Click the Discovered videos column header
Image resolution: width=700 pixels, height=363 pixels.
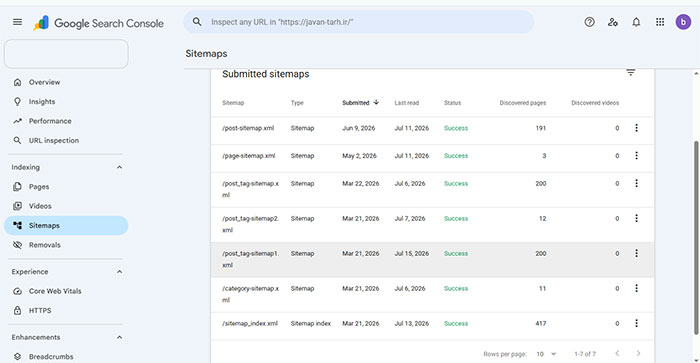595,103
